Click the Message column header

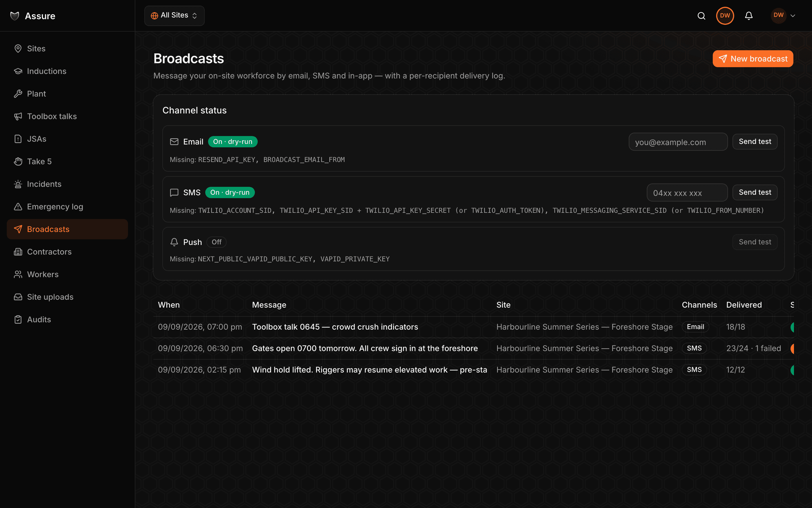(x=269, y=305)
